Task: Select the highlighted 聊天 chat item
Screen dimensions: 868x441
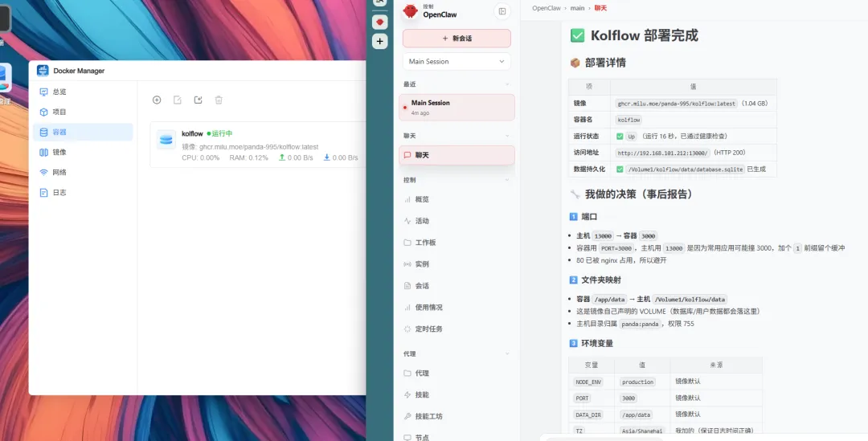Action: tap(457, 156)
